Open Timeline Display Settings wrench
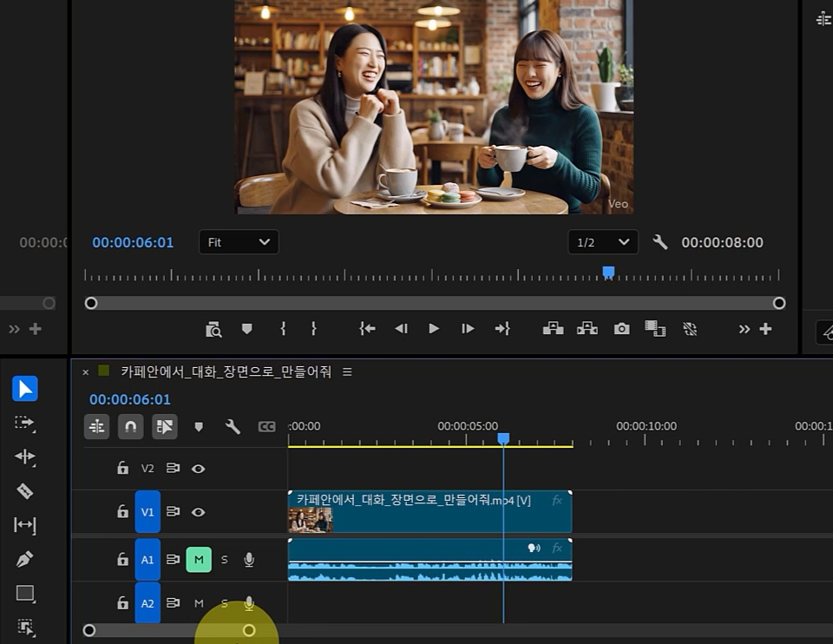The image size is (833, 644). click(x=233, y=427)
